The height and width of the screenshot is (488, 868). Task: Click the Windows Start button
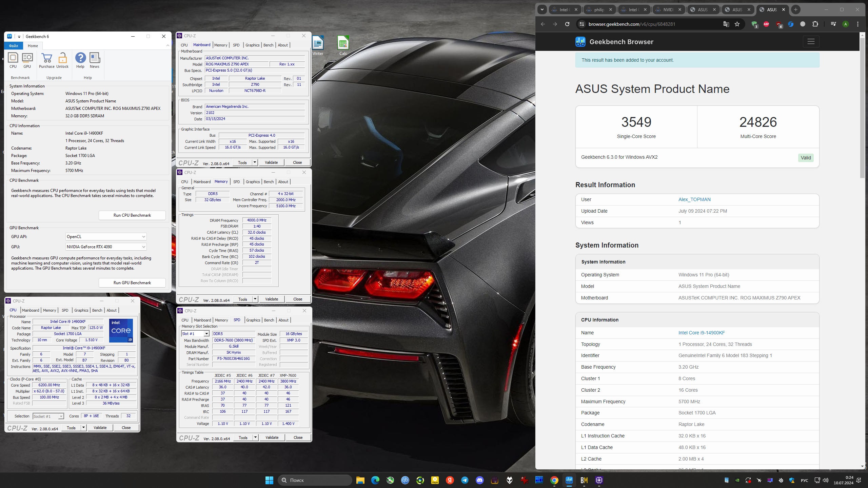[270, 480]
